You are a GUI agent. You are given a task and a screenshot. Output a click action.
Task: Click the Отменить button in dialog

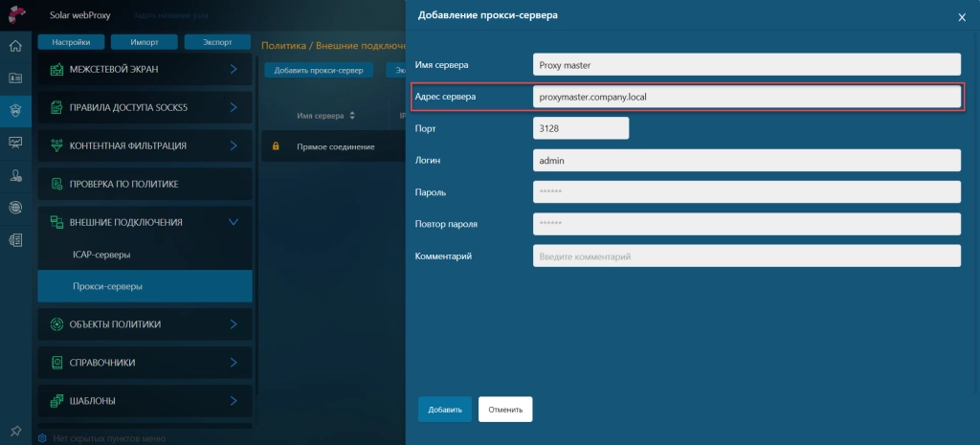click(505, 410)
